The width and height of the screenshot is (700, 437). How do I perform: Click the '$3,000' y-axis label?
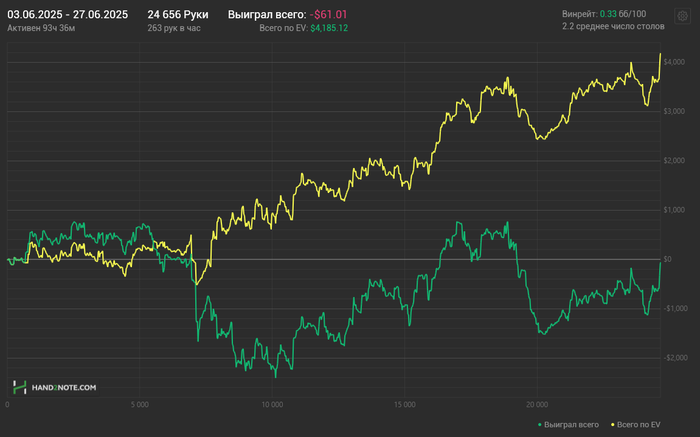point(674,111)
